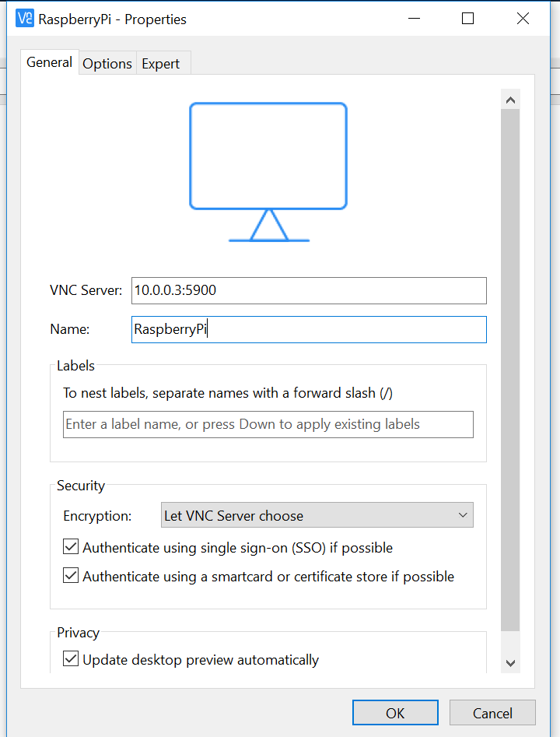This screenshot has height=737, width=560.
Task: Minimize the RaspberryPi Properties window
Action: (414, 19)
